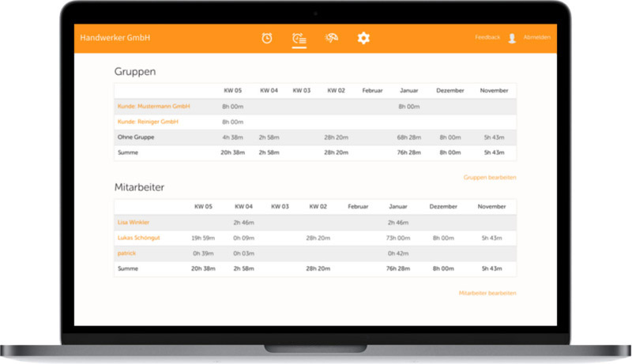Viewport: 632px width, 364px height.
Task: Click the KW 05 header in the Gruppen table
Action: [x=232, y=90]
